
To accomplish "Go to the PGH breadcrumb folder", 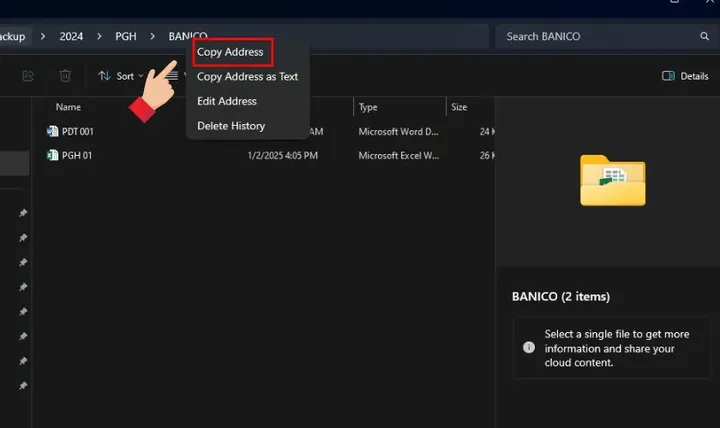I will (x=126, y=36).
